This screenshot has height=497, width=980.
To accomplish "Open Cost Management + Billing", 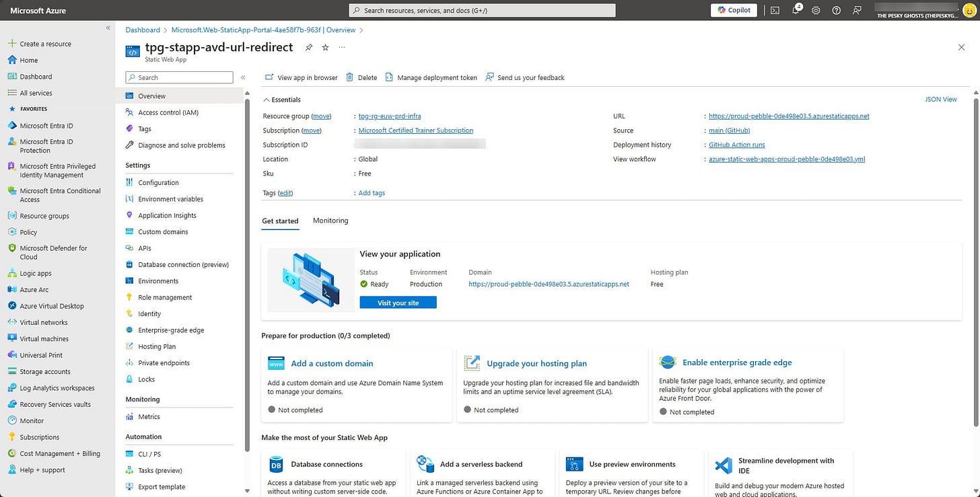I will coord(59,453).
